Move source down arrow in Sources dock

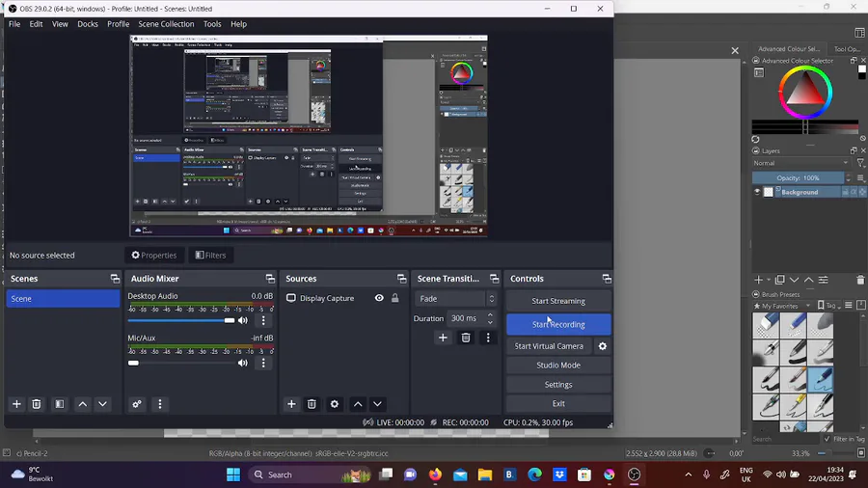pyautogui.click(x=377, y=404)
